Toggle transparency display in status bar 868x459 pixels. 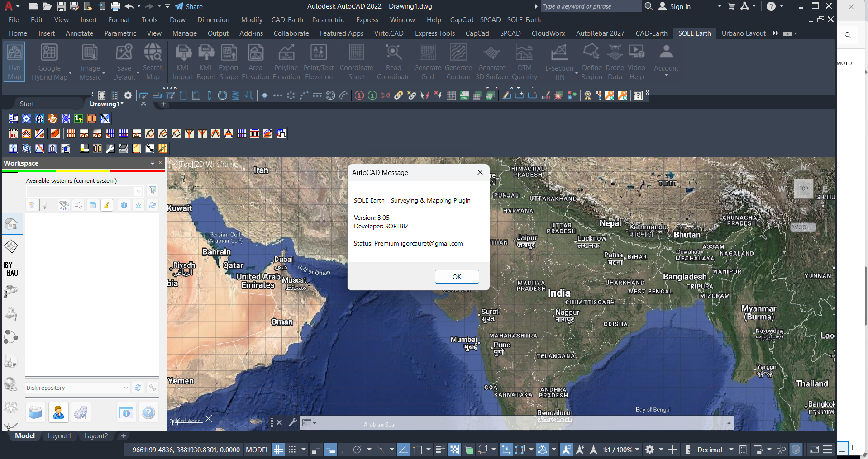tap(454, 450)
